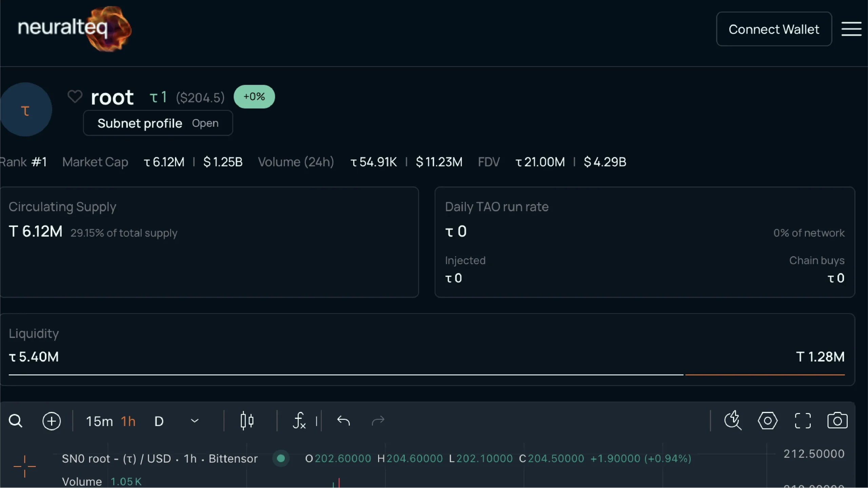This screenshot has width=868, height=488.
Task: Select the D daily chart interval
Action: coord(159,421)
